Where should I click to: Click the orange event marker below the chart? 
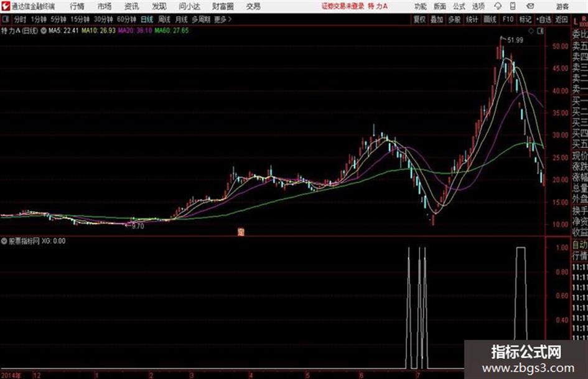click(x=241, y=232)
